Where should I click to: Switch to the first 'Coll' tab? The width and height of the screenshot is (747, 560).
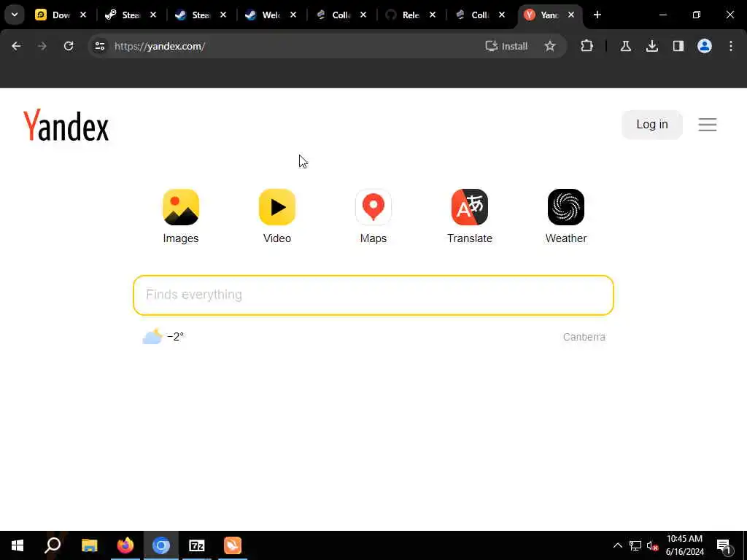point(333,15)
